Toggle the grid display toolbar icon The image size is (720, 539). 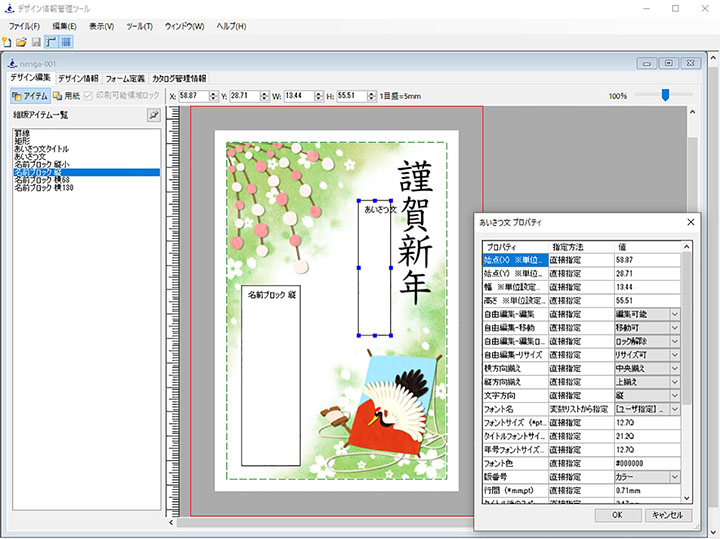(65, 42)
